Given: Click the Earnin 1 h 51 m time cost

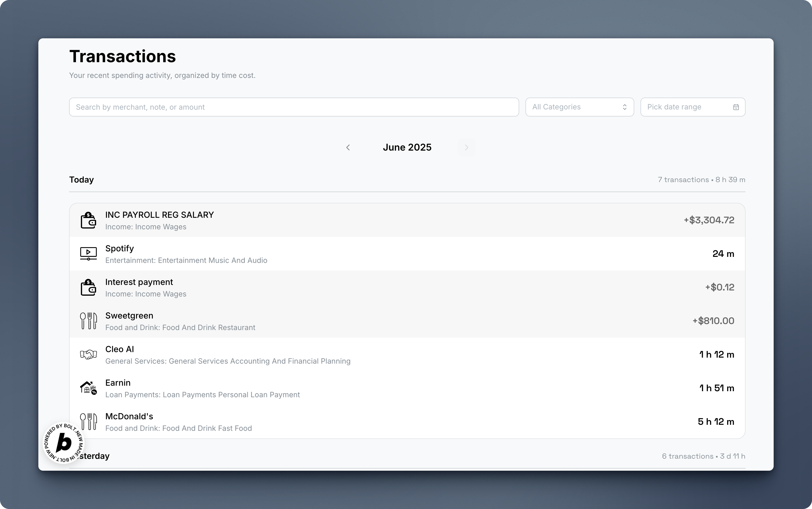Looking at the screenshot, I should 716,388.
